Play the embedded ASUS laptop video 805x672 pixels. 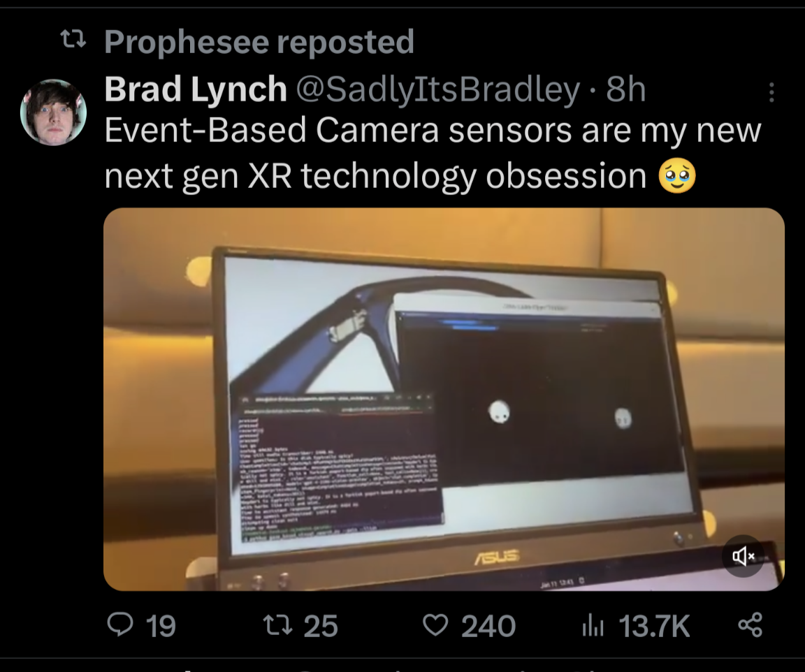(x=444, y=399)
